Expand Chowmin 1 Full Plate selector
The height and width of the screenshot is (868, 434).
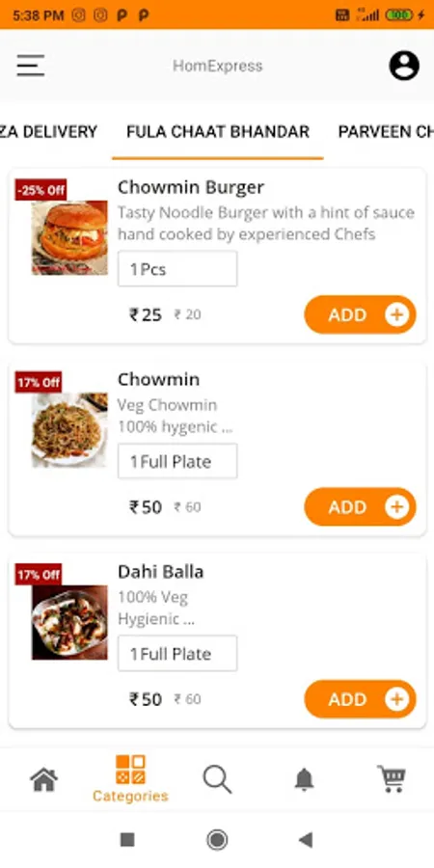[177, 461]
